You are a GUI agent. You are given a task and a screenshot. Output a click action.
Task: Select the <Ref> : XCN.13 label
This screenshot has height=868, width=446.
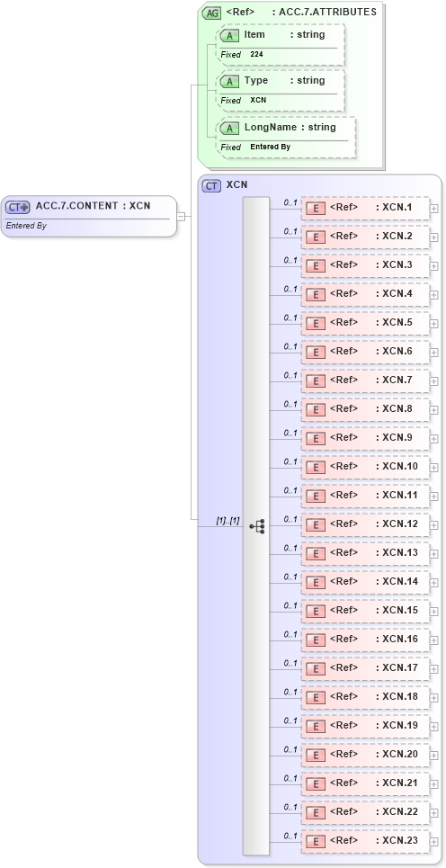pos(374,552)
